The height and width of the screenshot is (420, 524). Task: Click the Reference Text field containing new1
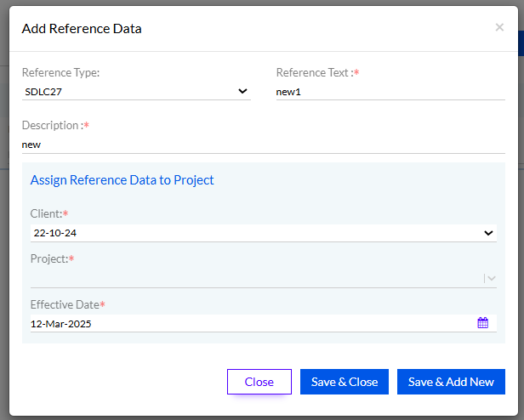[390, 92]
